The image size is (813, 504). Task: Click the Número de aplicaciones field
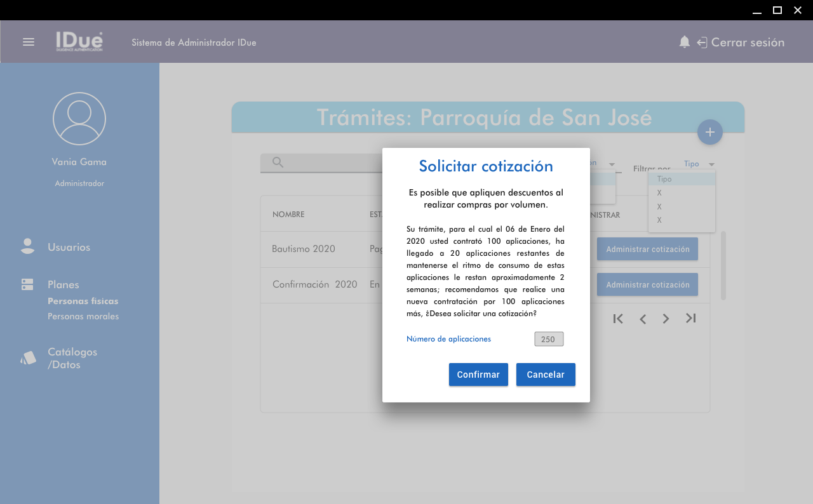(548, 339)
